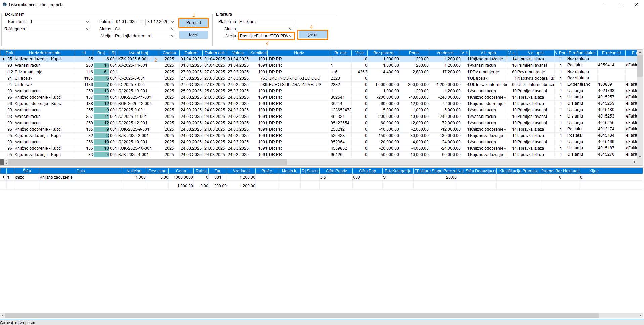This screenshot has height=325, width=644.
Task: Open Akcija dropdown with Posalji eFakturu
Action: point(291,36)
